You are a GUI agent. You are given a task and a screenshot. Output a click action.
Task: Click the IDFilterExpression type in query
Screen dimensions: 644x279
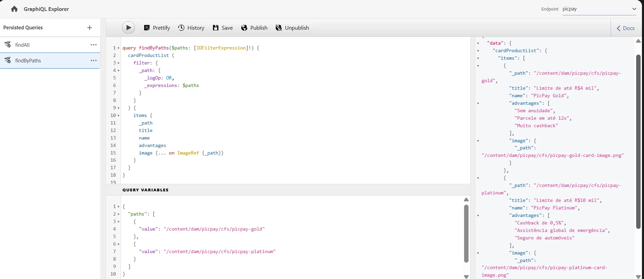pos(221,48)
